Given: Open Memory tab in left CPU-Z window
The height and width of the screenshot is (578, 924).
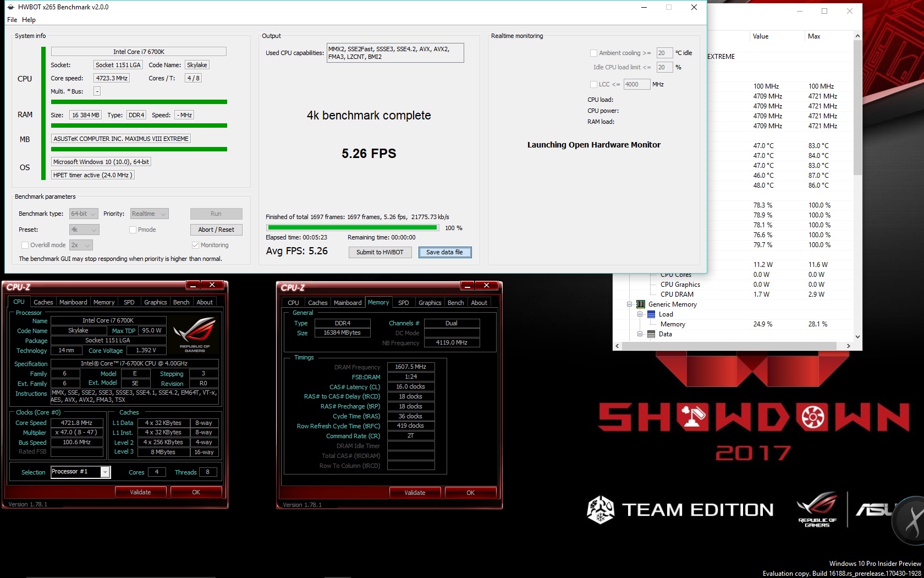Looking at the screenshot, I should pyautogui.click(x=104, y=302).
